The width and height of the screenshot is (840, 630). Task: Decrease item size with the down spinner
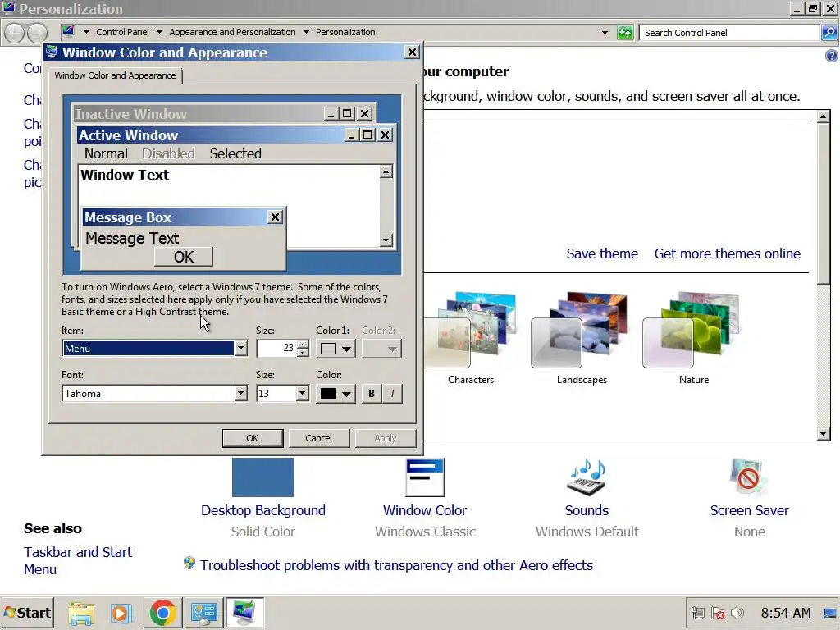coord(304,353)
